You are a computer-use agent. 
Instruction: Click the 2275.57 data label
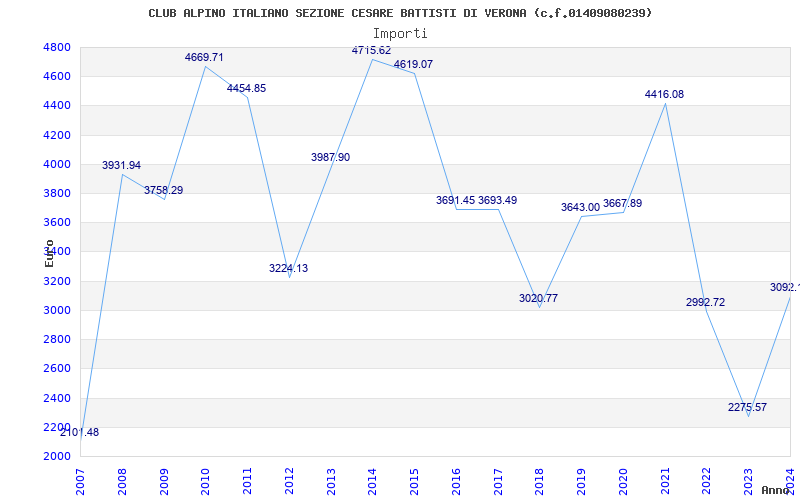747,407
